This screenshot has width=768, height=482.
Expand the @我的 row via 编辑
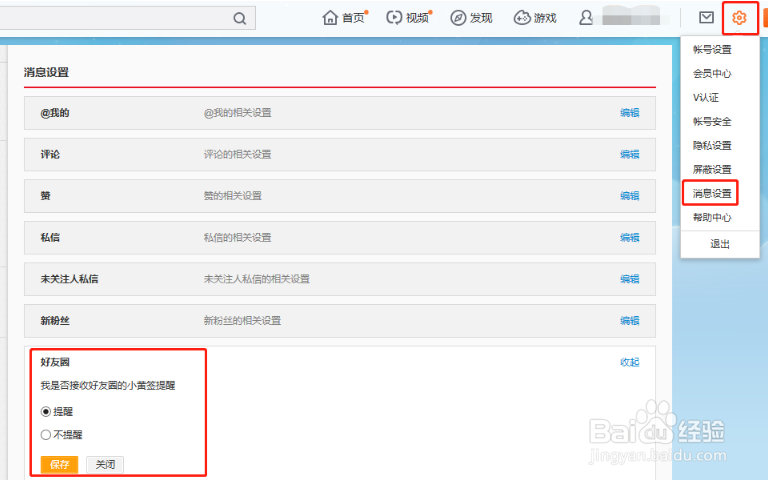tap(630, 113)
